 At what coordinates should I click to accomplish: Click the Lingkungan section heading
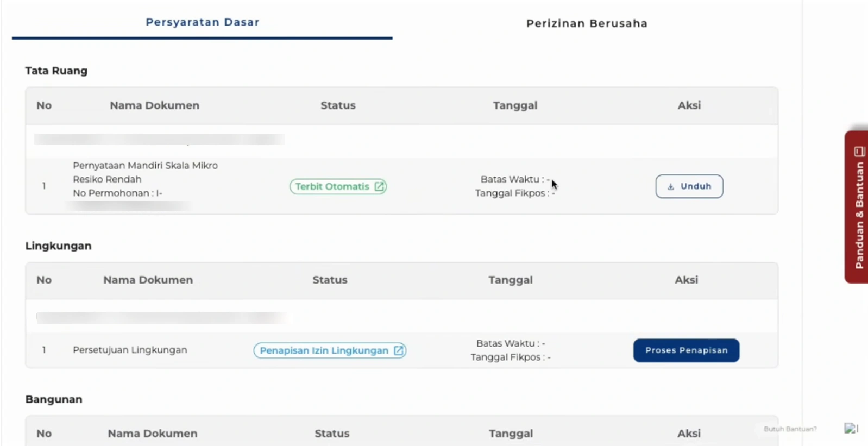tap(58, 246)
